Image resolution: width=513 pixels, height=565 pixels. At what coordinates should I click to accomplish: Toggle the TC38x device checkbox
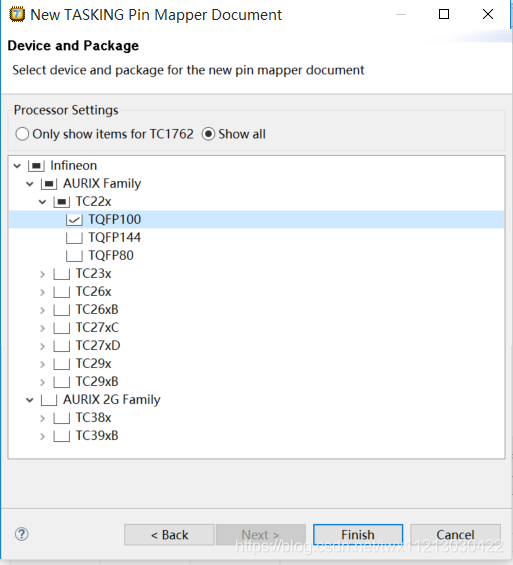[x=62, y=418]
